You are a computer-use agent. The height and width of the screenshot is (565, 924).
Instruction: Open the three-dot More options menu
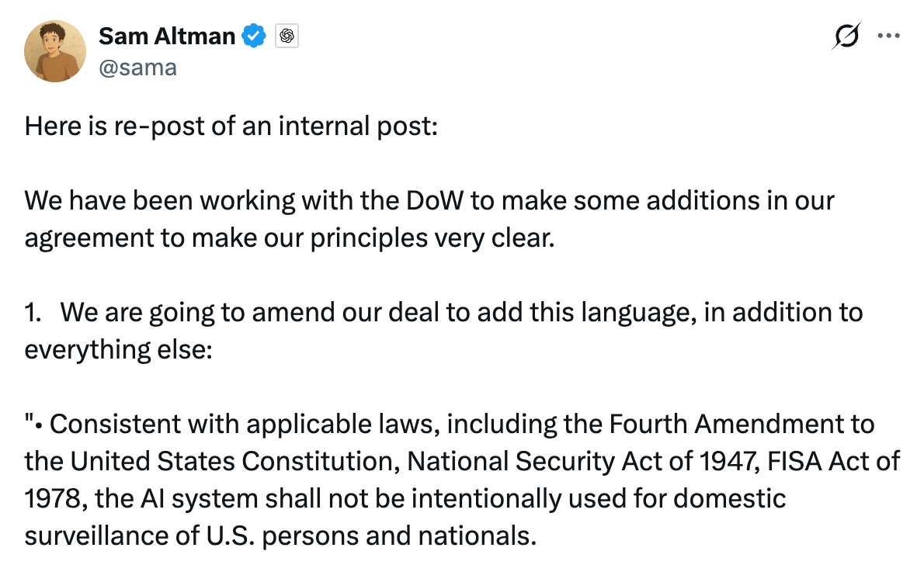(888, 36)
